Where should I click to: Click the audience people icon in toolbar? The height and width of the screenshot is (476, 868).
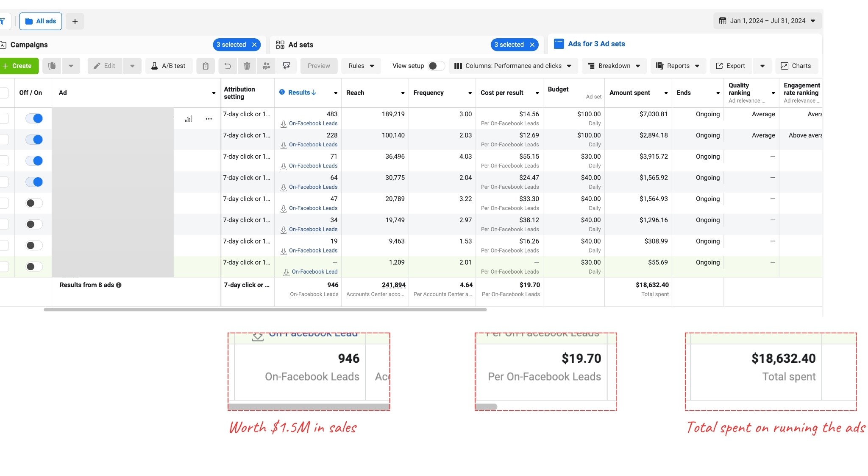(x=266, y=66)
